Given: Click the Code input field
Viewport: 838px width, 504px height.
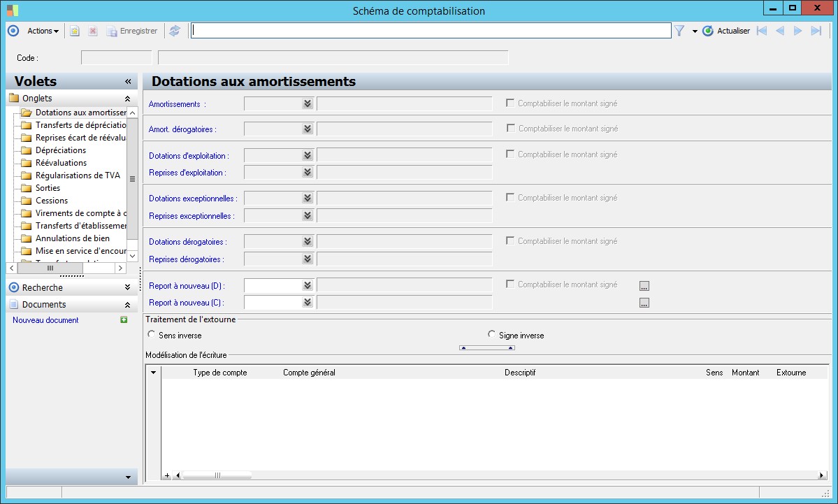Looking at the screenshot, I should pos(117,58).
